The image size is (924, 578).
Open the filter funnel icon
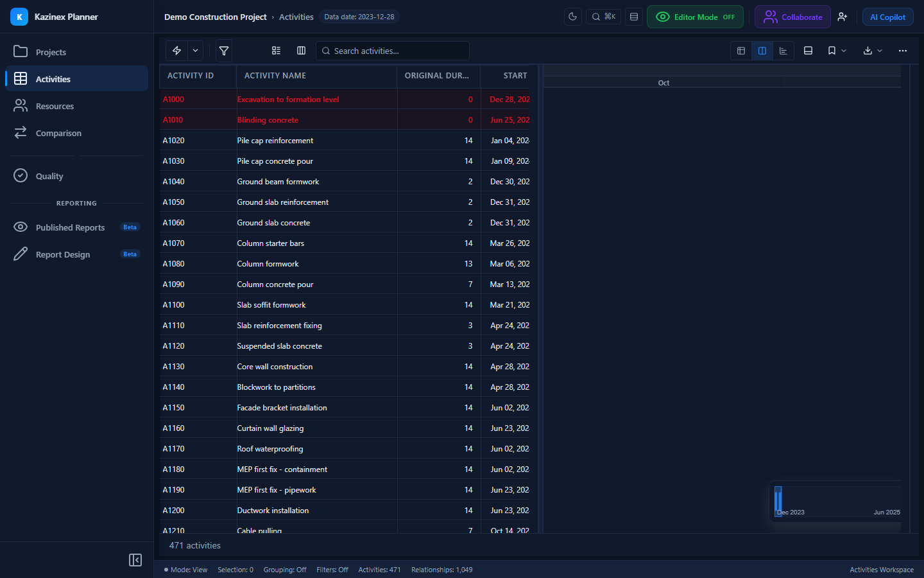(x=224, y=51)
